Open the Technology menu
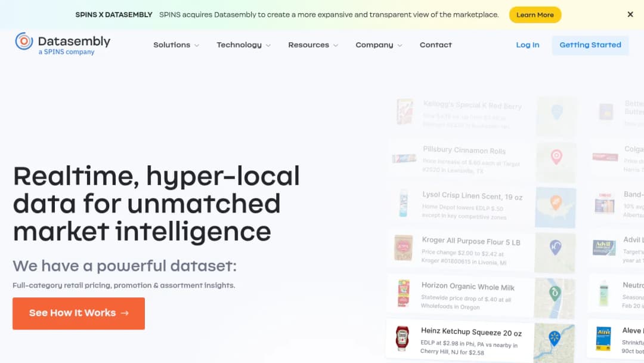 243,45
